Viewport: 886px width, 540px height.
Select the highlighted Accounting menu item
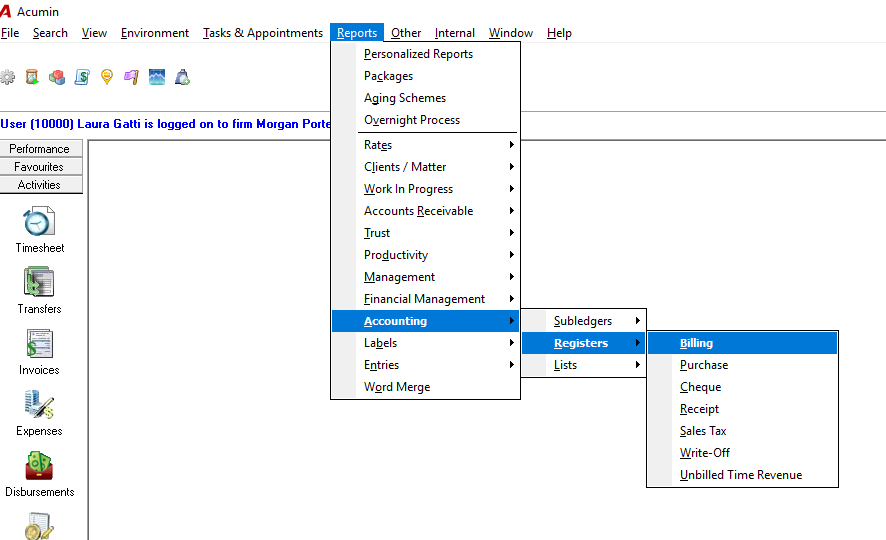pyautogui.click(x=425, y=321)
